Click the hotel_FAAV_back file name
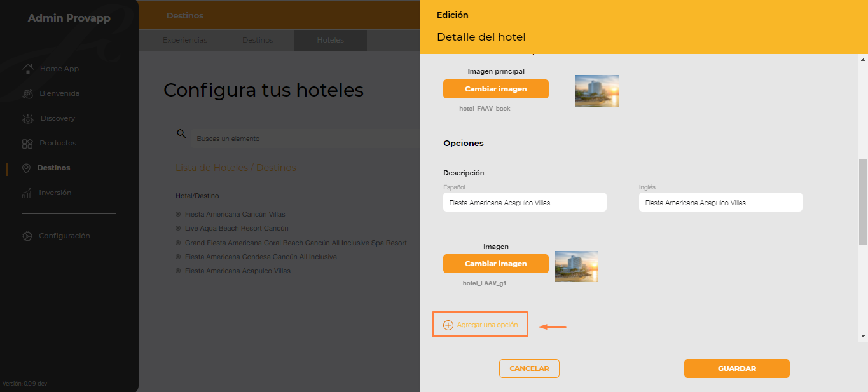 tap(485, 109)
